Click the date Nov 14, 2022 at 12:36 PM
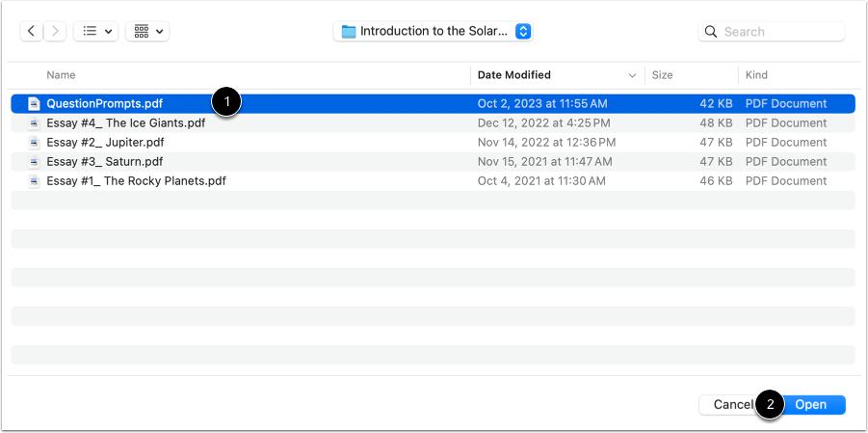868x433 pixels. 546,143
